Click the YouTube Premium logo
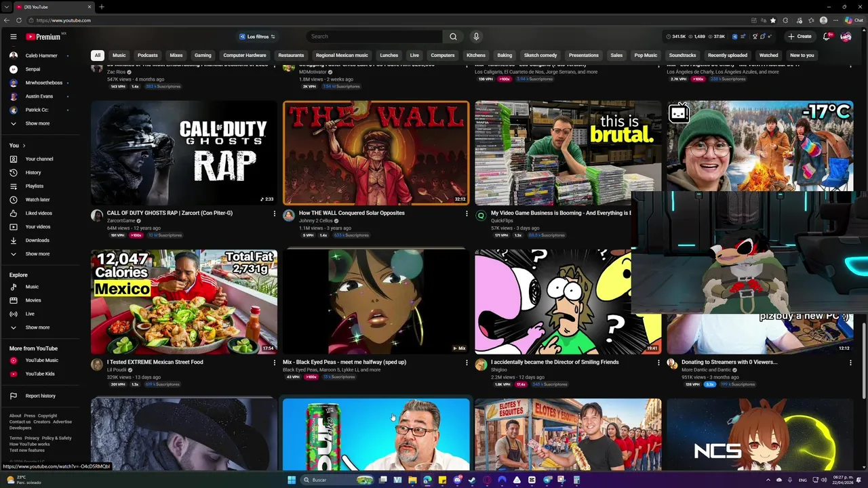 tap(44, 37)
